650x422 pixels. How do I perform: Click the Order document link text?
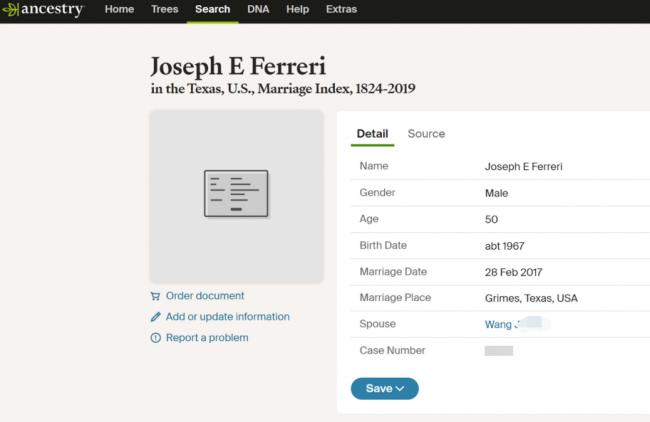(204, 296)
